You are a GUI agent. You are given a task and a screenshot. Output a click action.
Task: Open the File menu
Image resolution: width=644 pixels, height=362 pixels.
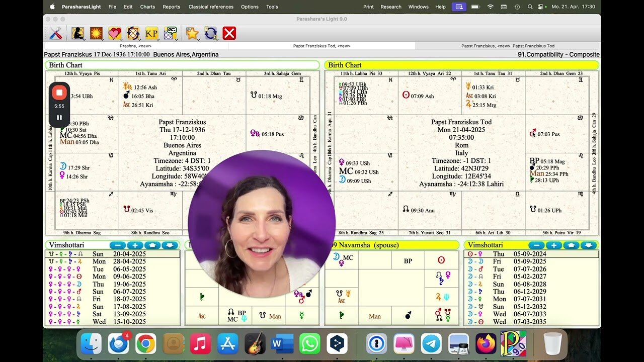click(x=112, y=7)
